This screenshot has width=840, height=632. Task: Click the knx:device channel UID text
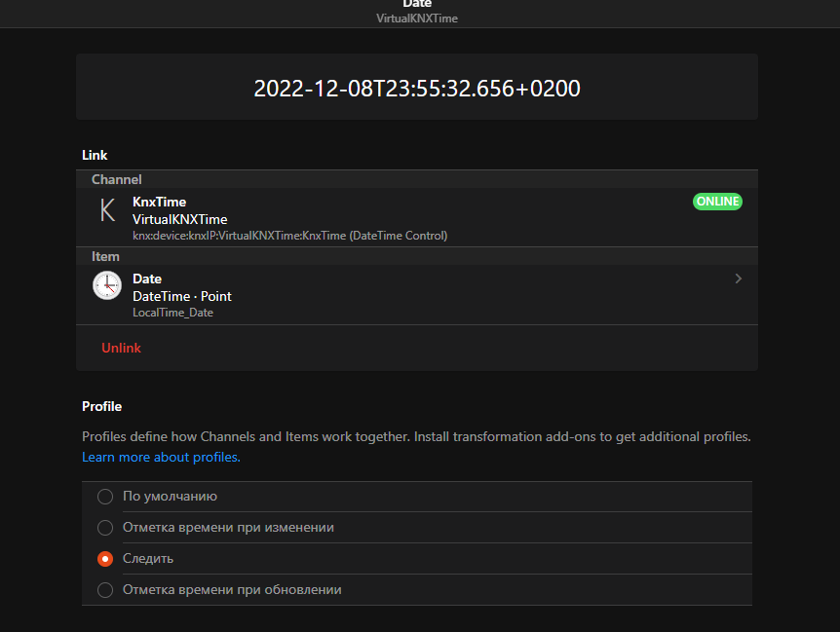[289, 236]
